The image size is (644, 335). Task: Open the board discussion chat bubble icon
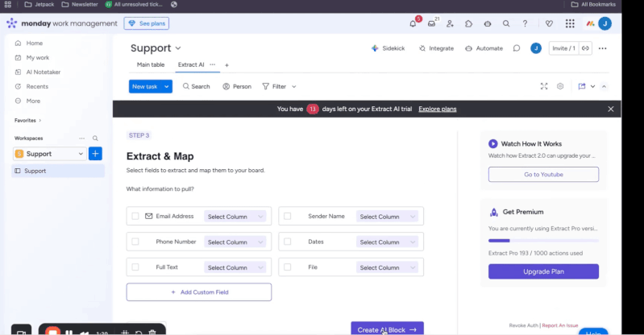pyautogui.click(x=517, y=48)
